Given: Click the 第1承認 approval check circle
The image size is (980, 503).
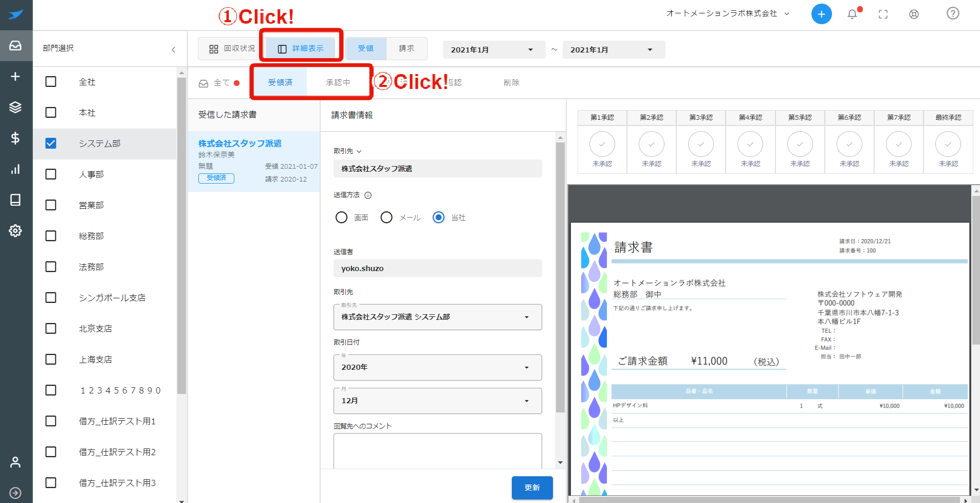Looking at the screenshot, I should click(602, 145).
